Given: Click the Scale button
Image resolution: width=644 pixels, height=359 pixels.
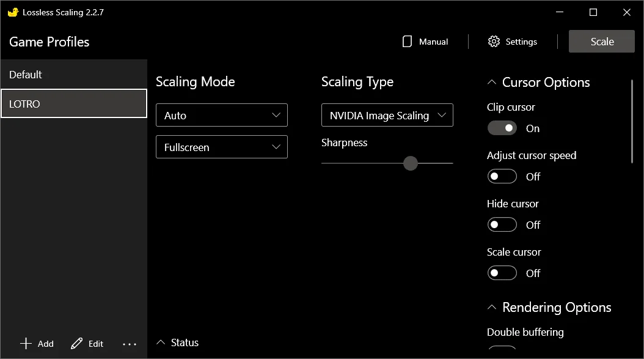Looking at the screenshot, I should tap(602, 41).
